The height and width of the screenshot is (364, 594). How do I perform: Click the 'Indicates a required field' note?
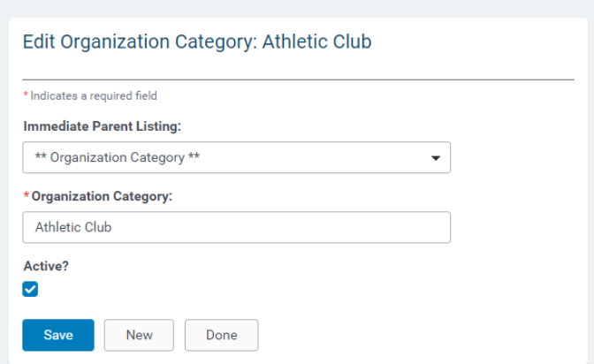pyautogui.click(x=94, y=95)
